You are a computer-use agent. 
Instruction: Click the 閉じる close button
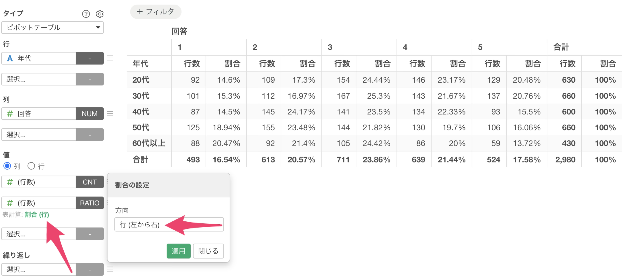208,251
